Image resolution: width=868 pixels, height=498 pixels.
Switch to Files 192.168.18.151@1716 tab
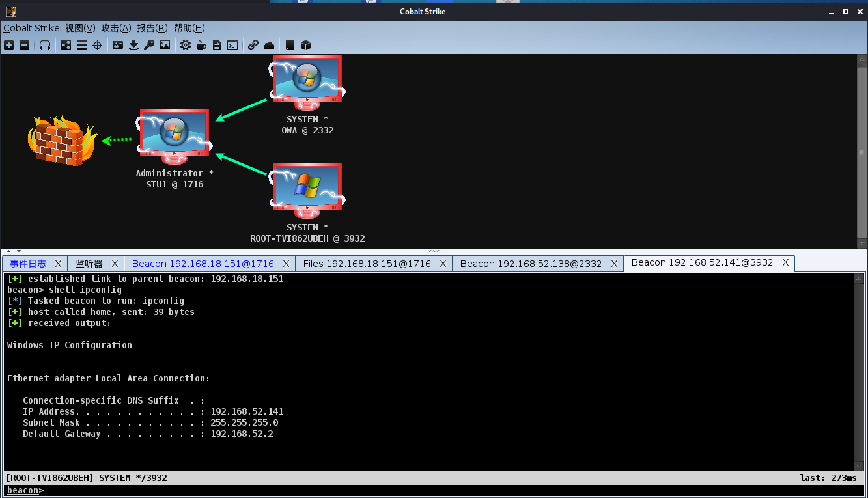click(367, 264)
